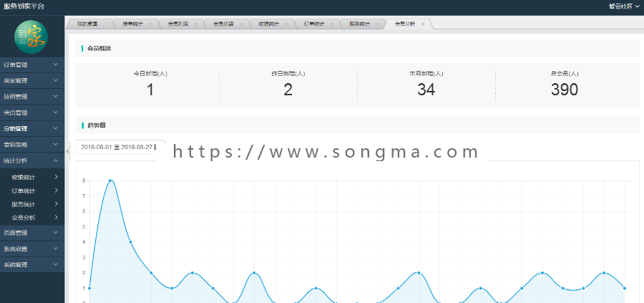Open the date range picker field

point(120,147)
